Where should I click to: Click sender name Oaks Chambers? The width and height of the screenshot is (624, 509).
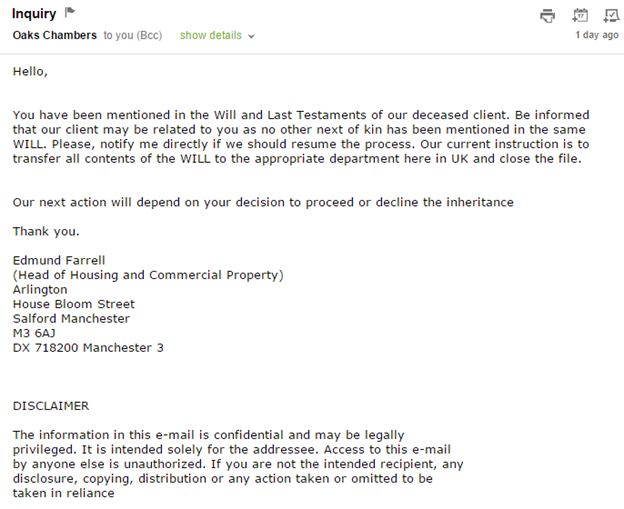(55, 35)
